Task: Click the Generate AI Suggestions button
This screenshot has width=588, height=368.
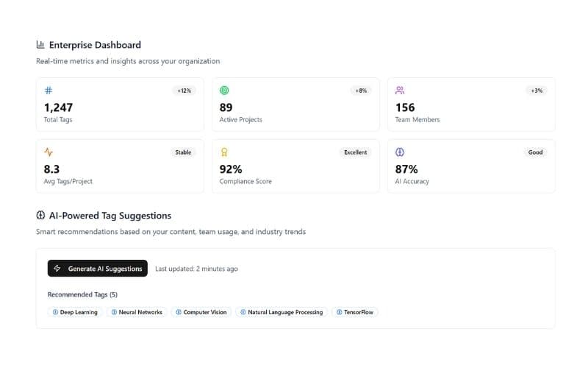Action: 98,269
